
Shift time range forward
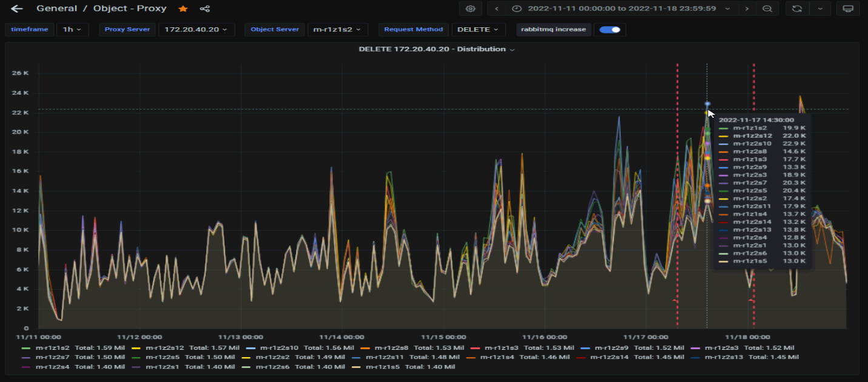(747, 9)
